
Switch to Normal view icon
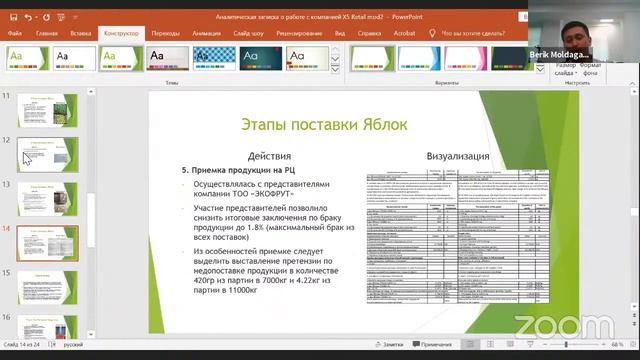[470, 344]
